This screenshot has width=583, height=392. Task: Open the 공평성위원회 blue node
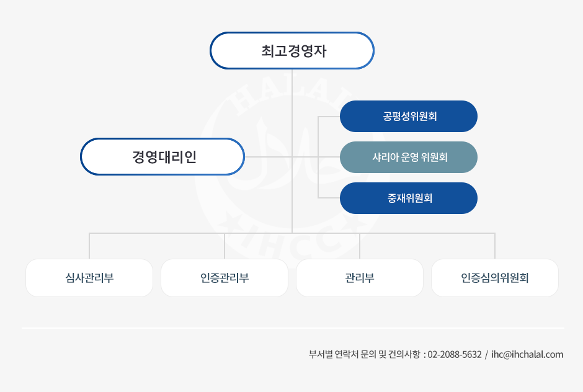point(409,116)
